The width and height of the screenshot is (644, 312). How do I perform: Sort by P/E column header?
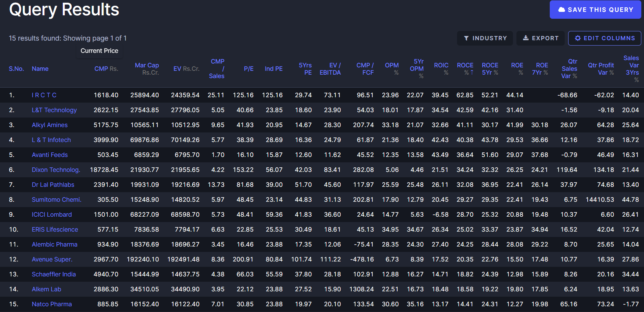click(x=249, y=69)
